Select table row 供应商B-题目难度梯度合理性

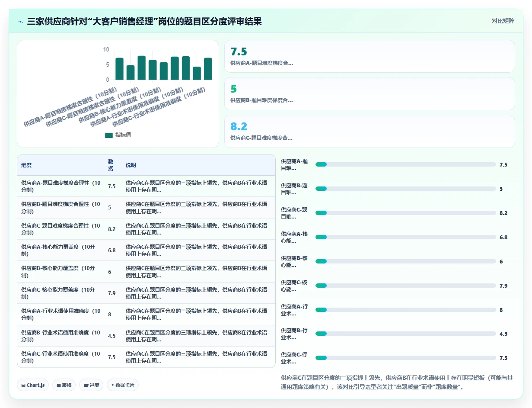point(146,208)
